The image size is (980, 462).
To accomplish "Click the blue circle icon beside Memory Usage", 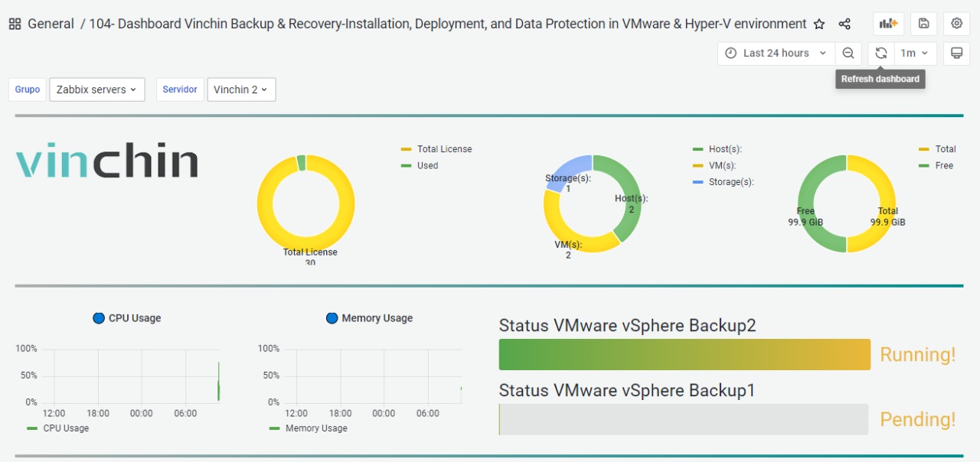I will [332, 318].
